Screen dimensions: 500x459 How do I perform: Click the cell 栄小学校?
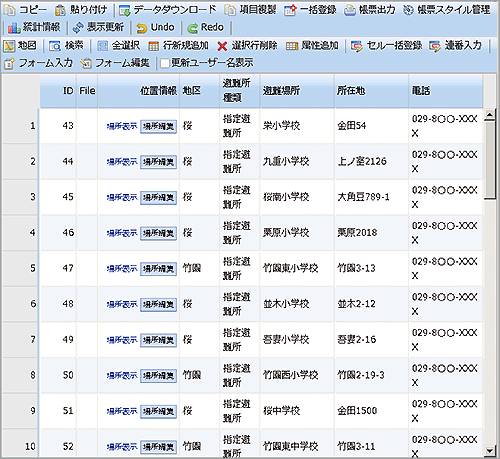pyautogui.click(x=297, y=126)
